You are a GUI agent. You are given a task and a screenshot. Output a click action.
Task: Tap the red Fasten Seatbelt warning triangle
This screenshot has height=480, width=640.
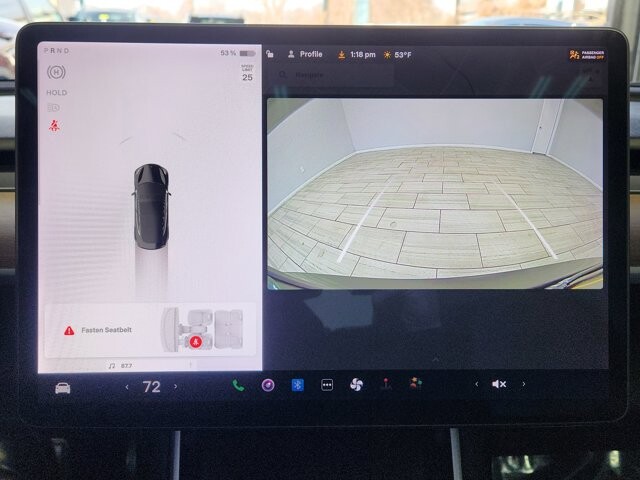coord(69,330)
